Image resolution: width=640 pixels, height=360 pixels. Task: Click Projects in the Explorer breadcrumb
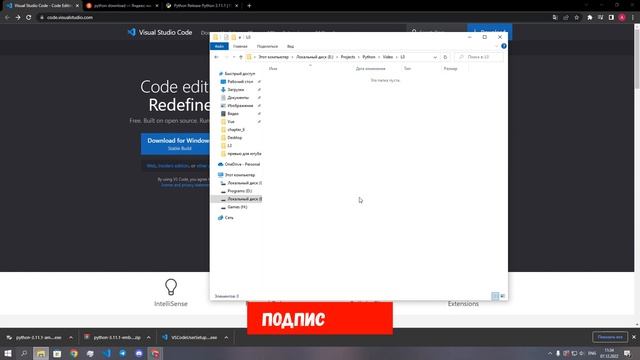coord(348,57)
